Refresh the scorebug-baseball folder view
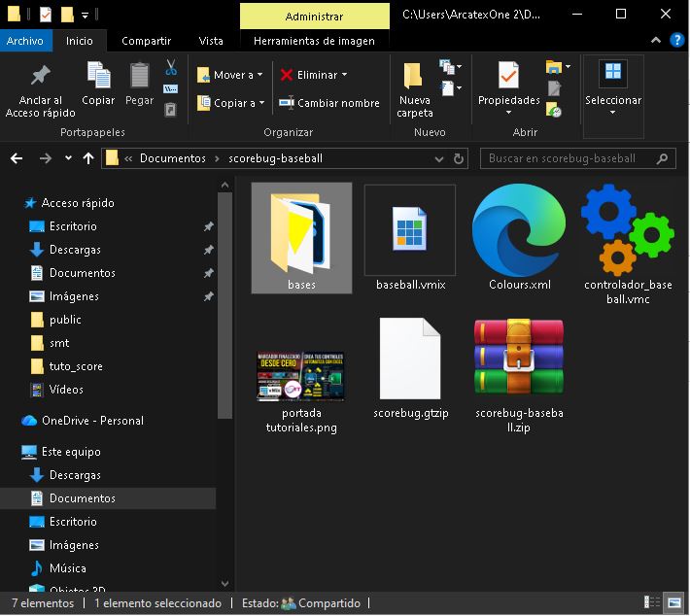Image resolution: width=690 pixels, height=616 pixels. pyautogui.click(x=459, y=158)
